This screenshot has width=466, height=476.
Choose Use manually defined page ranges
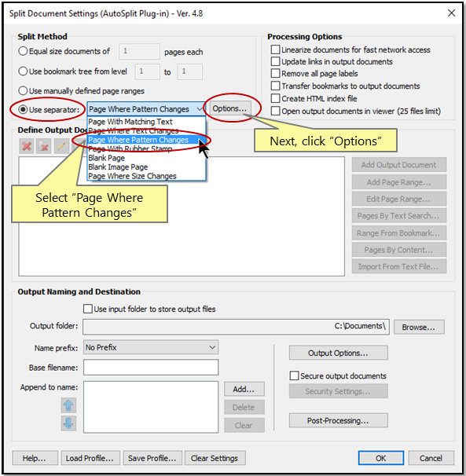[x=23, y=90]
